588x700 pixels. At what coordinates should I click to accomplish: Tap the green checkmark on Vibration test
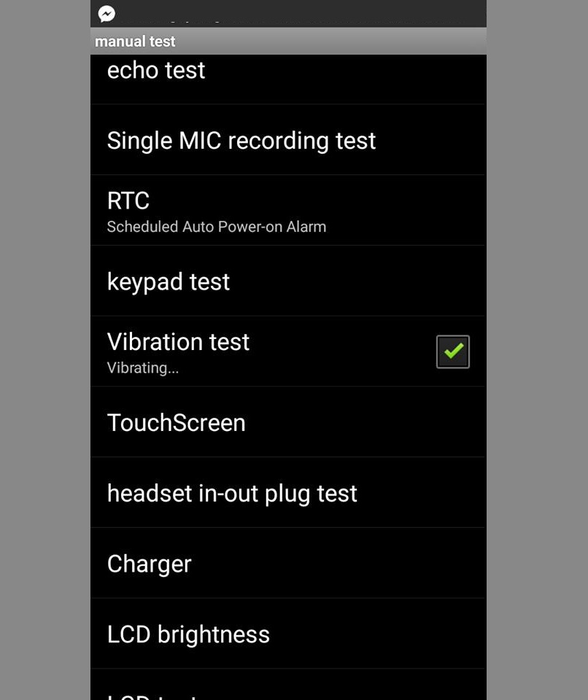453,351
